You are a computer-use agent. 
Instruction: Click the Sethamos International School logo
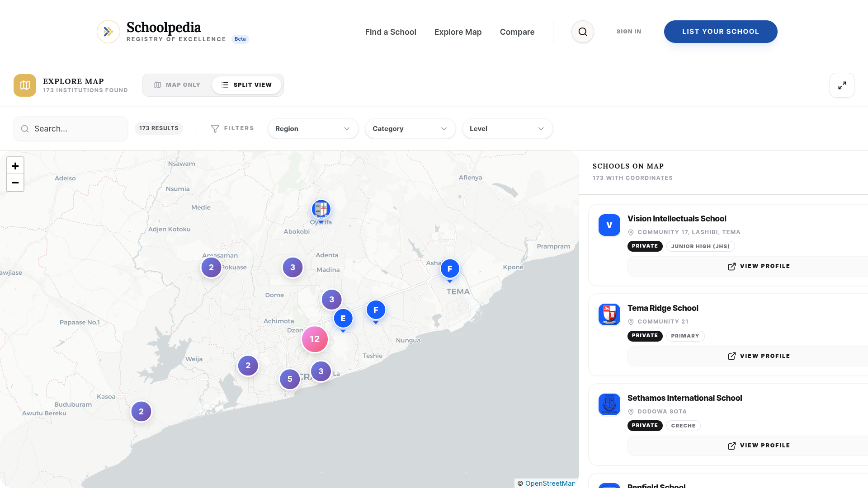(x=609, y=404)
